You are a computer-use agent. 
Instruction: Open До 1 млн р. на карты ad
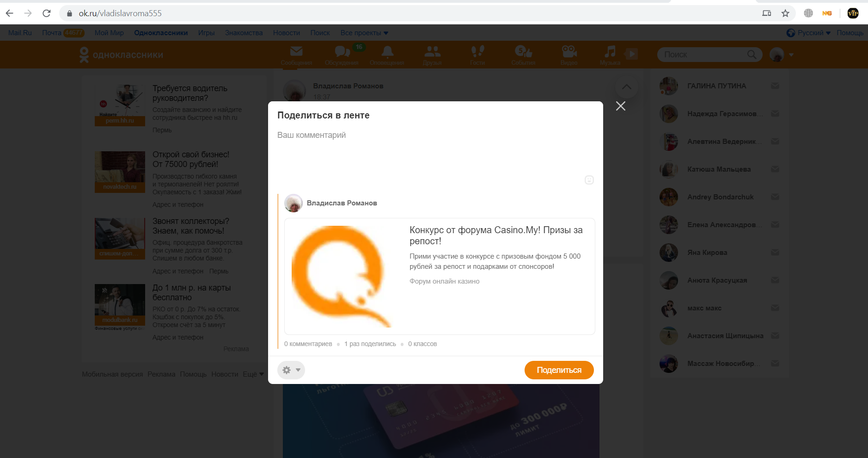click(191, 292)
